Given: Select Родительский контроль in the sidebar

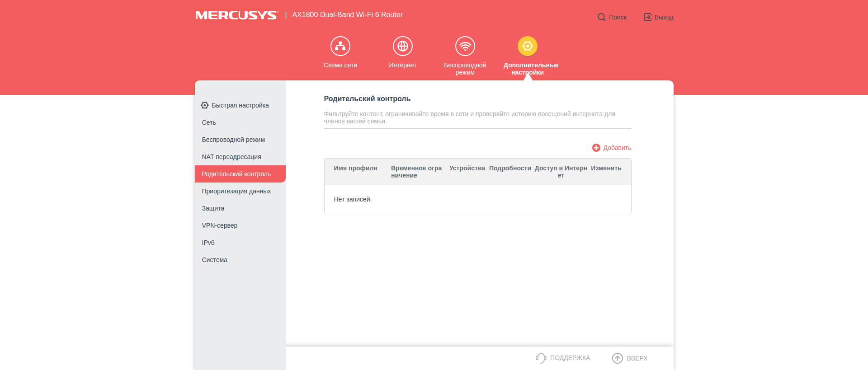Looking at the screenshot, I should 236,174.
